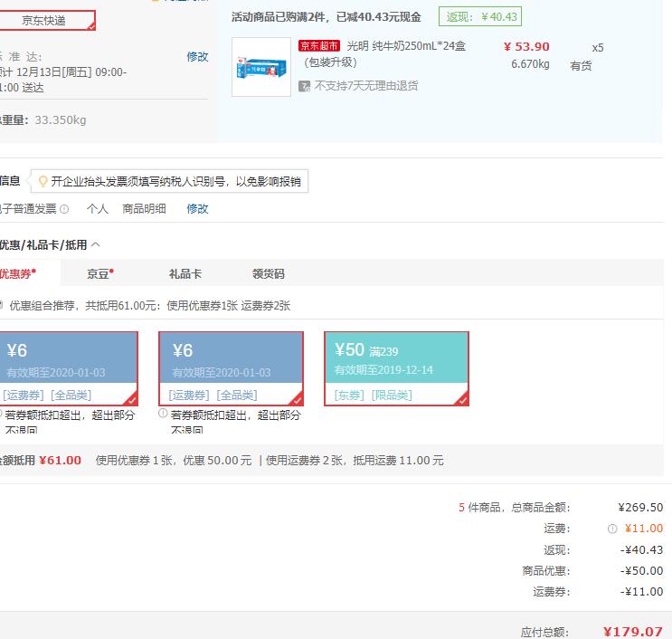
Task: Click the 优惠组合推荐 recommendation text
Action: [150, 306]
